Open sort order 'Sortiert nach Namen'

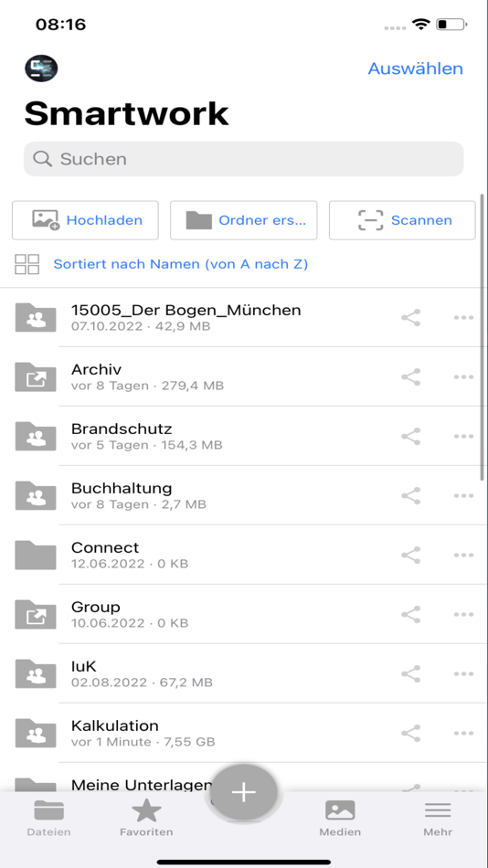pos(181,265)
